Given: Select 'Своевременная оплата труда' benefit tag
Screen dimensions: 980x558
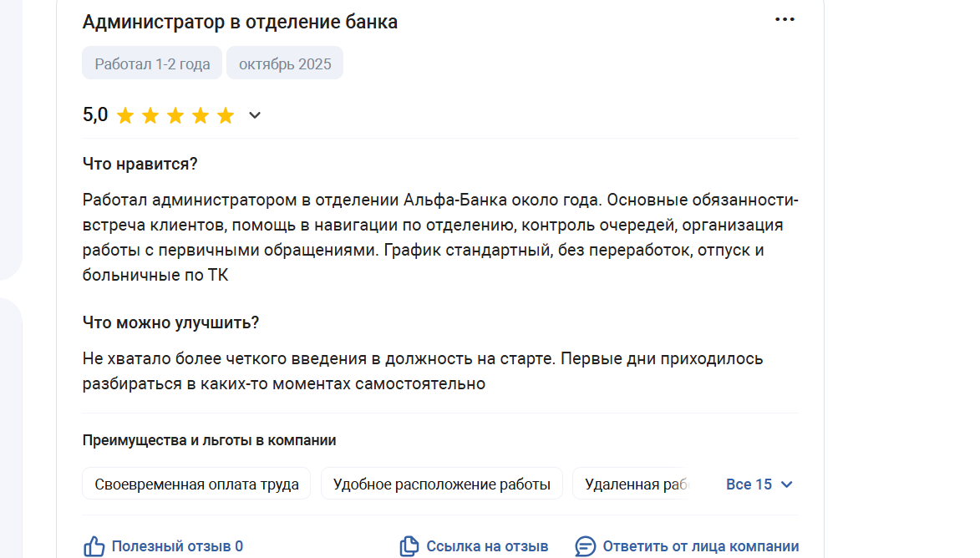Looking at the screenshot, I should coord(196,484).
